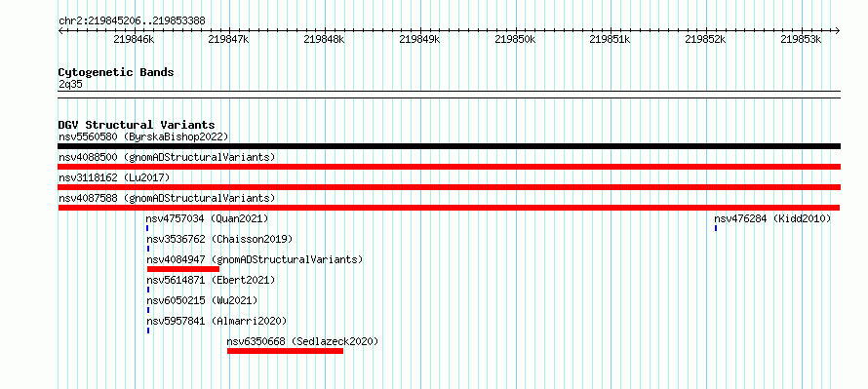Click the 219847k ruler position
Screen dimensions: 868x389
(229, 39)
